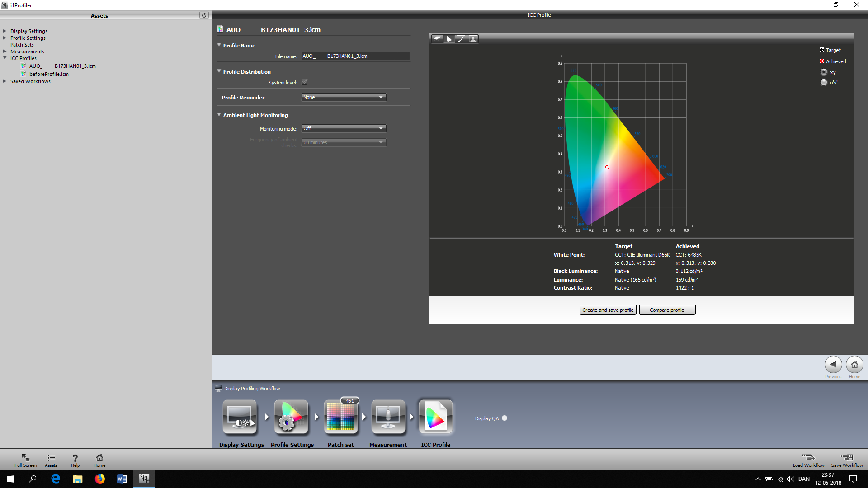The image size is (868, 488).
Task: Open the Profile Reminder dropdown
Action: (344, 97)
